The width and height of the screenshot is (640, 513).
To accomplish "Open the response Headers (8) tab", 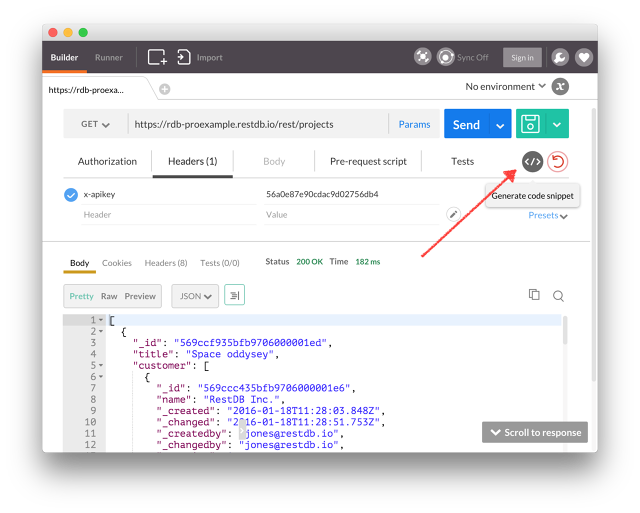I will click(x=166, y=263).
